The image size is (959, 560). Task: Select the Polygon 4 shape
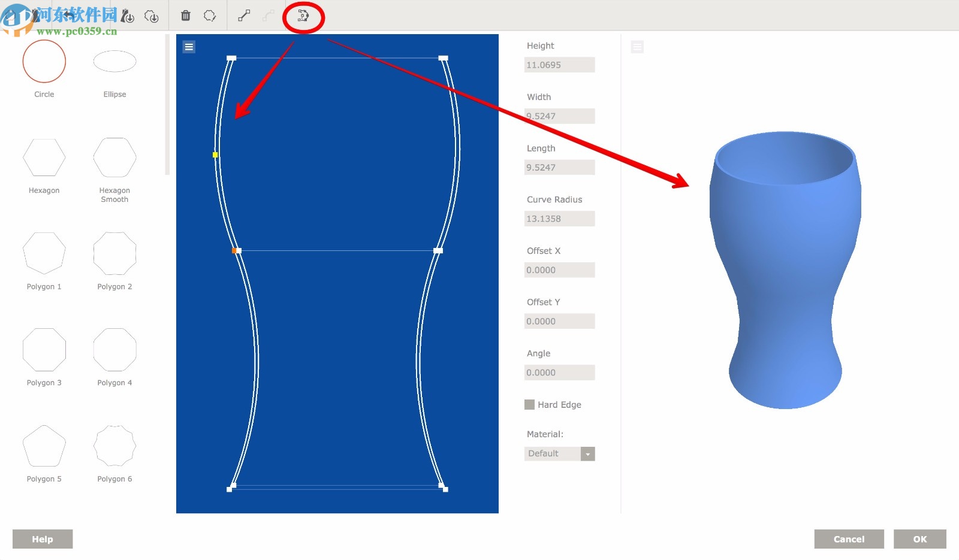pyautogui.click(x=114, y=350)
